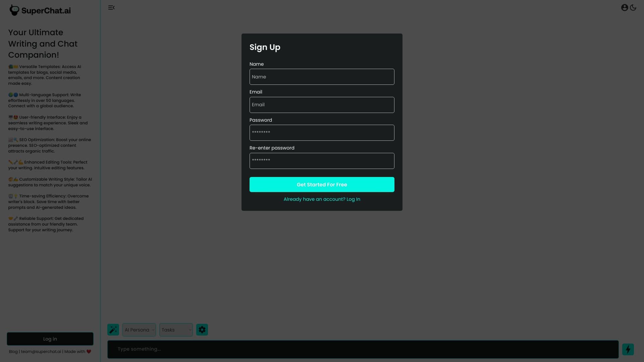Click the heart in the footer

pos(88,351)
